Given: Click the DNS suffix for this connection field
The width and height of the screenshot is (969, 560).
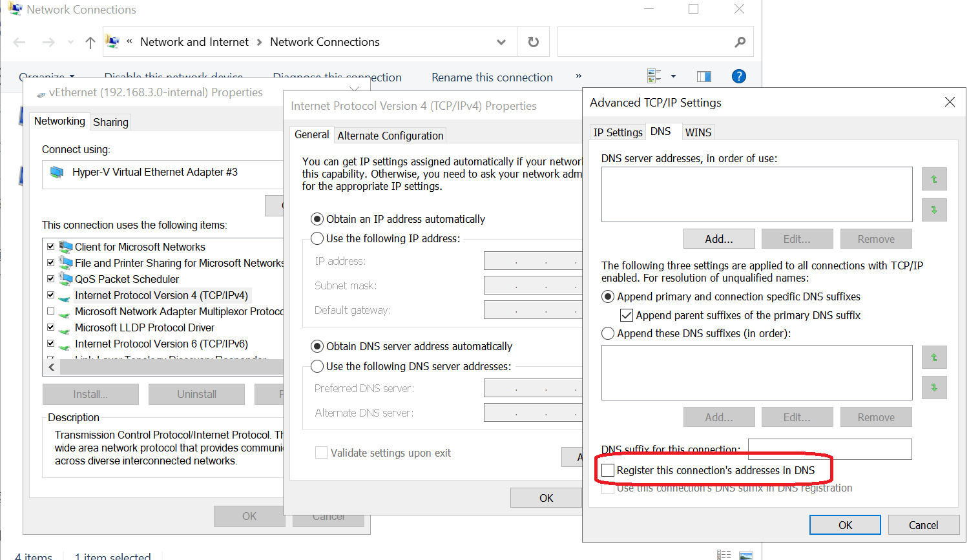Looking at the screenshot, I should click(829, 449).
